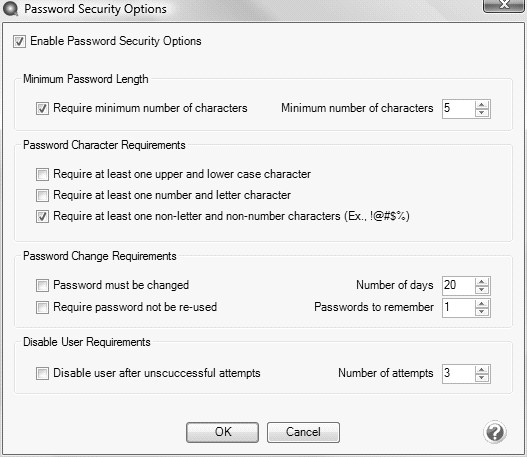Click the application icon in title bar
This screenshot has height=457, width=527.
tap(10, 9)
